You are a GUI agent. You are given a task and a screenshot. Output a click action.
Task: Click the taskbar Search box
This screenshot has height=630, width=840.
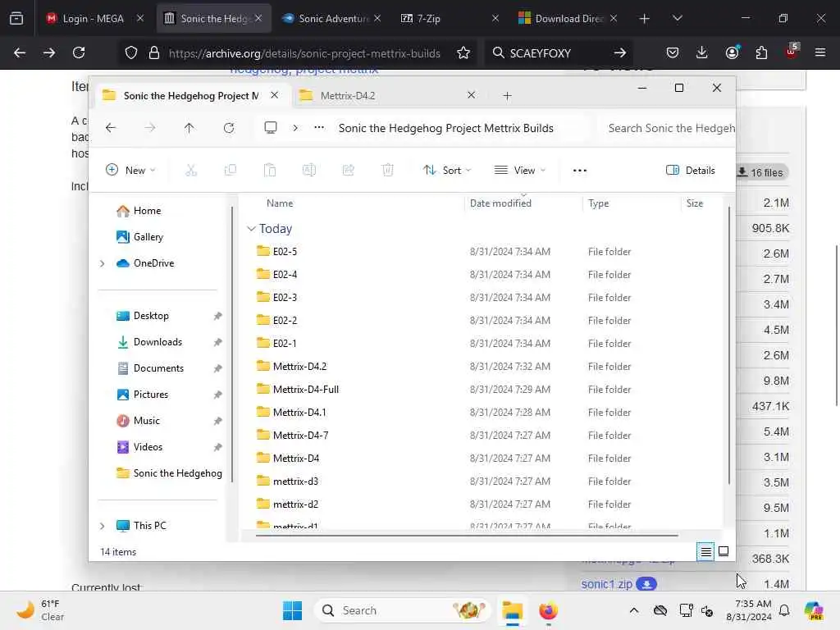click(x=402, y=610)
